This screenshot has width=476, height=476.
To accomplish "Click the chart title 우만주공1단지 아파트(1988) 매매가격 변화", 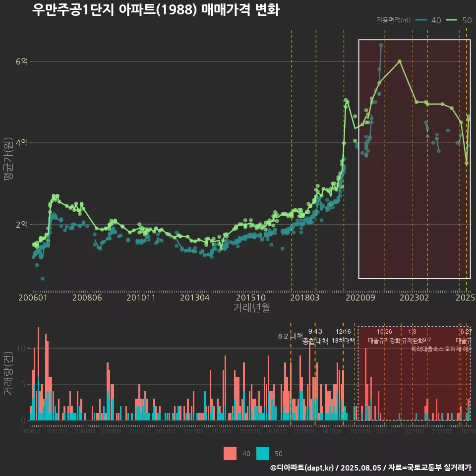I will click(156, 10).
